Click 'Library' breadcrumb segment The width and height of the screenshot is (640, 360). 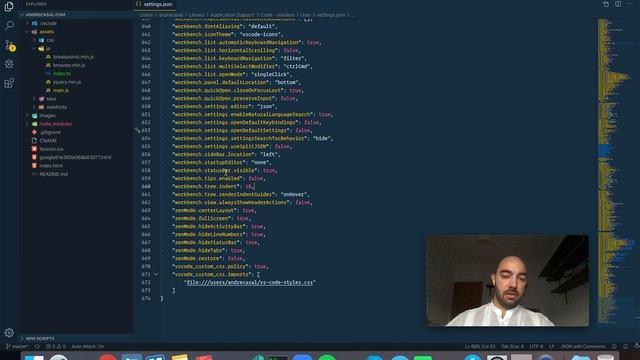196,15
